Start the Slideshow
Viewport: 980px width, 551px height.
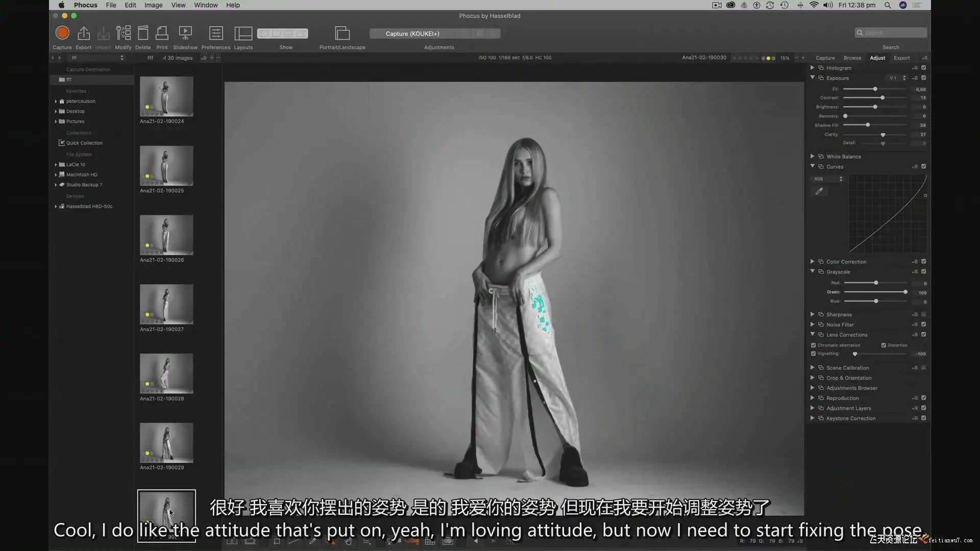click(185, 33)
